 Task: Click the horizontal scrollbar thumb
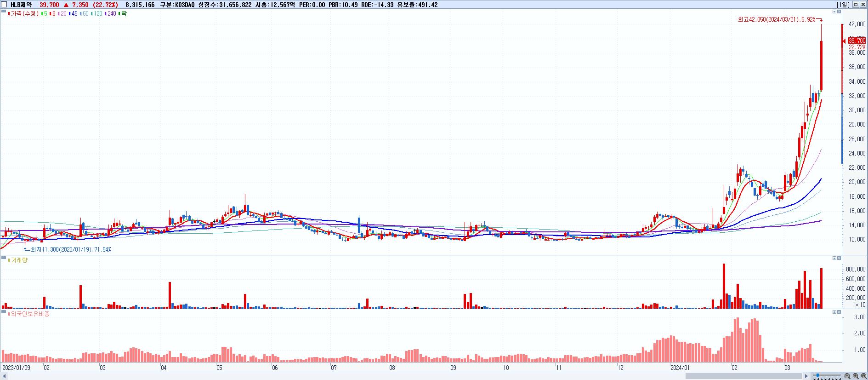click(744, 376)
